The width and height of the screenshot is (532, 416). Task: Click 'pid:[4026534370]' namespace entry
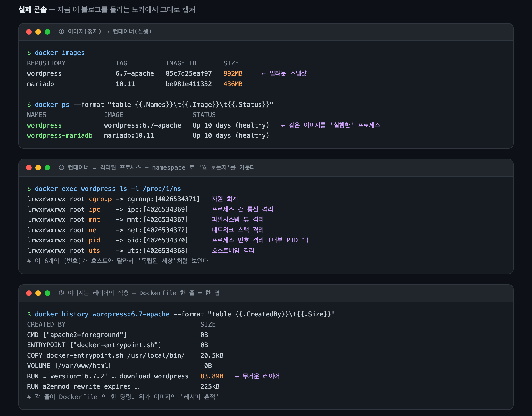(158, 240)
